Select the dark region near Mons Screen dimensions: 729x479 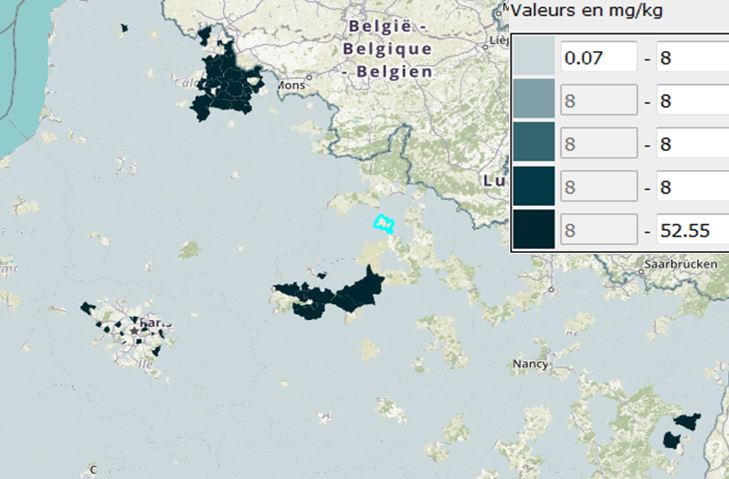(x=227, y=82)
